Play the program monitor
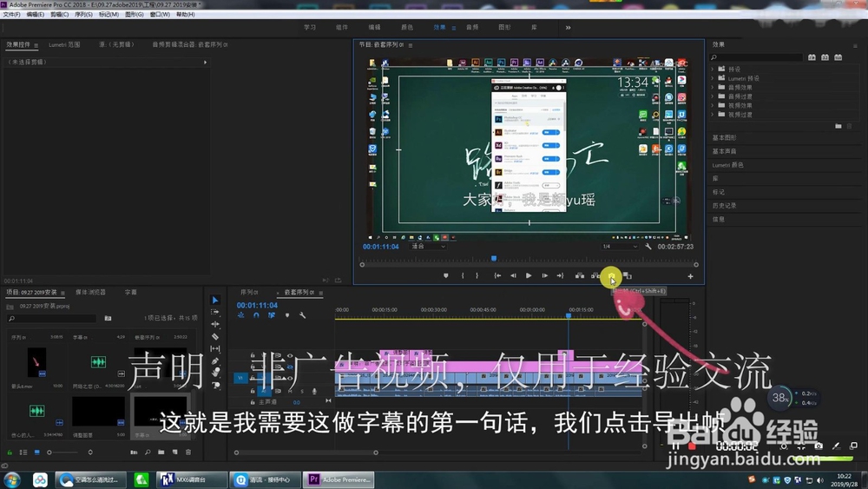868x489 pixels. 529,276
